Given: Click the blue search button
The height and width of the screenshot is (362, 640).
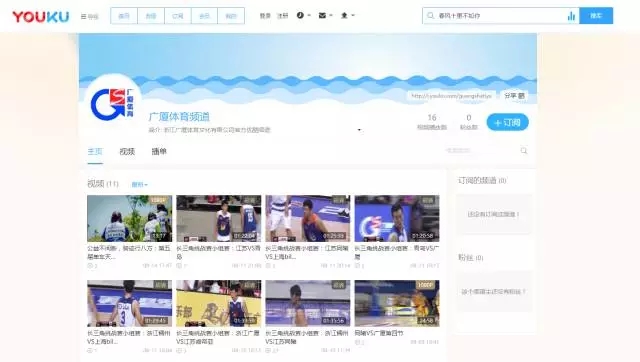Looking at the screenshot, I should [596, 16].
